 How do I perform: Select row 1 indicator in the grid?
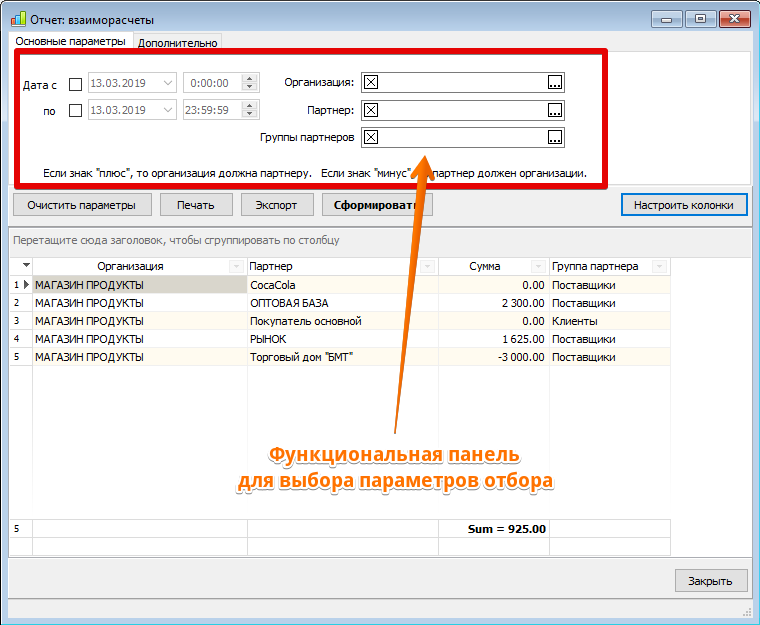coord(21,285)
